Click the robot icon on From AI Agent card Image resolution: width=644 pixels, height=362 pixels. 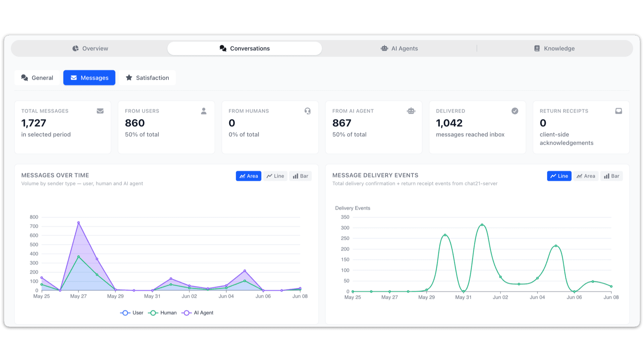[x=411, y=111]
